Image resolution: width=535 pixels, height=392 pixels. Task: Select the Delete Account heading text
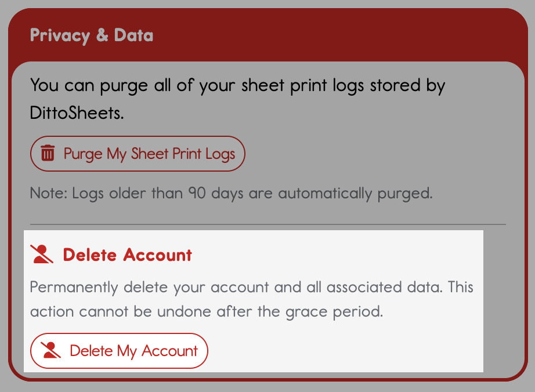pyautogui.click(x=128, y=254)
